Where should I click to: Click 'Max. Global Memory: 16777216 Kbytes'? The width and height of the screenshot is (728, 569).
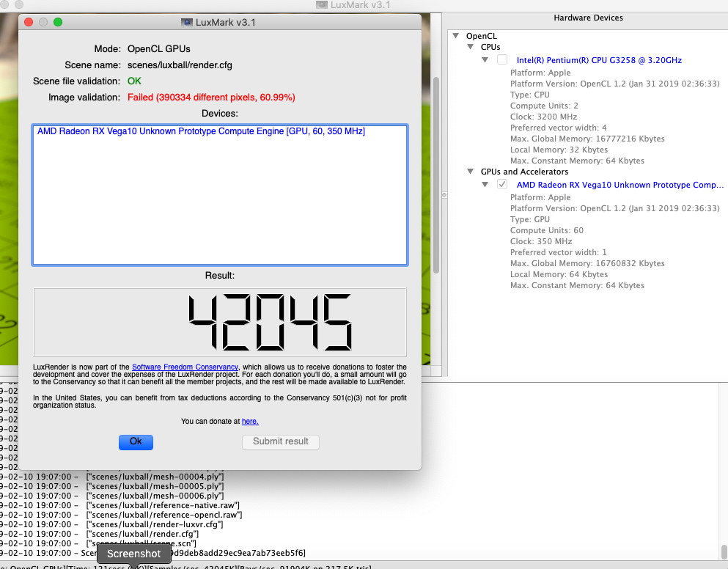pyautogui.click(x=587, y=139)
